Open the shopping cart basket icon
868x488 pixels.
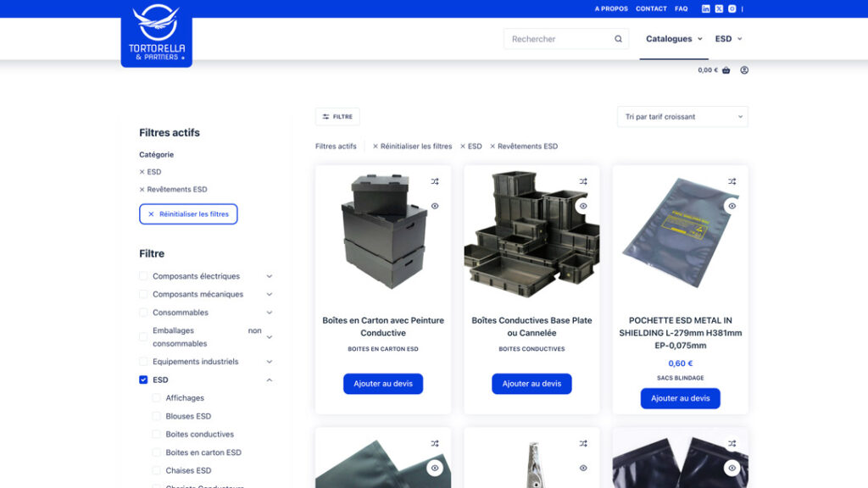point(726,70)
